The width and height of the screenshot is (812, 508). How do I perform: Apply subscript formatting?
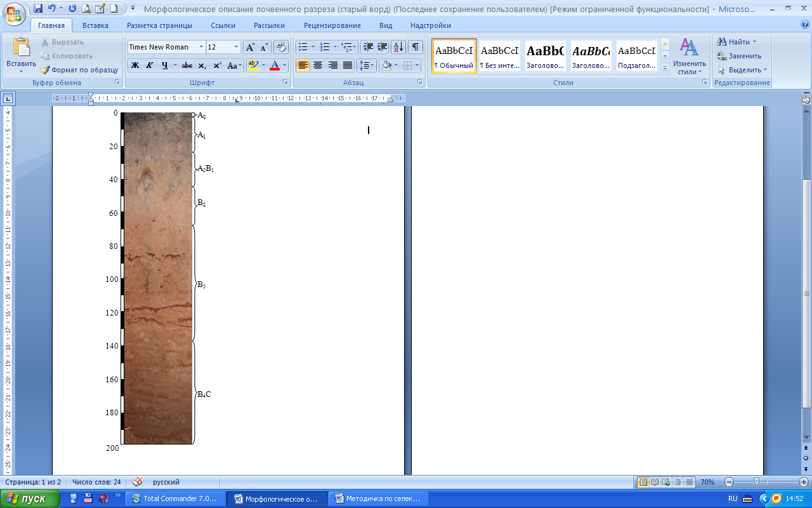click(x=202, y=65)
